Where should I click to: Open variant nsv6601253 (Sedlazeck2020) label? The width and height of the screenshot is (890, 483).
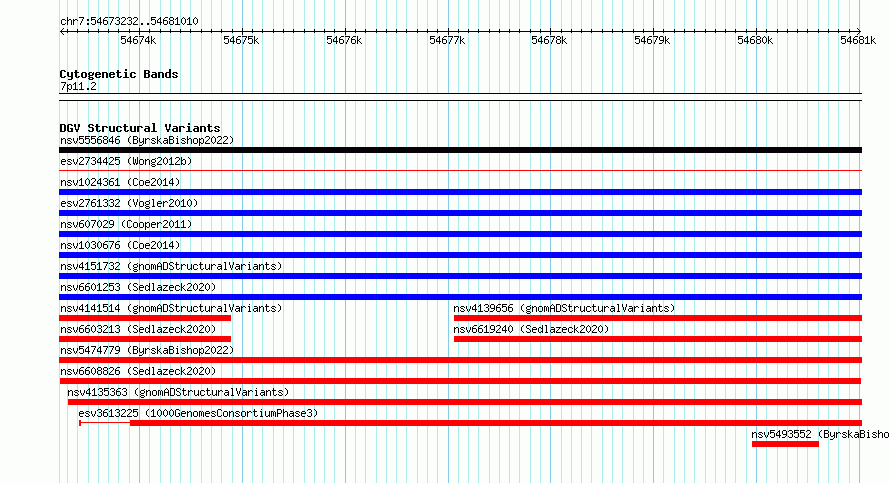coord(138,287)
